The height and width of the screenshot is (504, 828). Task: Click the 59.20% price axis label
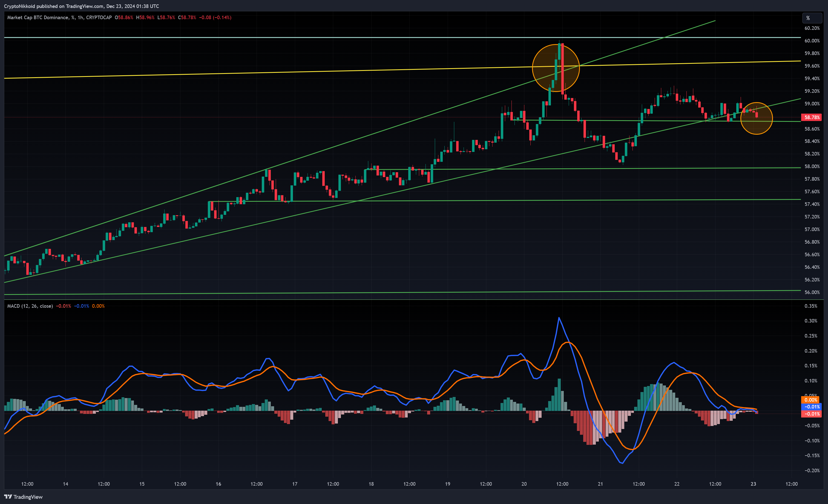(812, 91)
